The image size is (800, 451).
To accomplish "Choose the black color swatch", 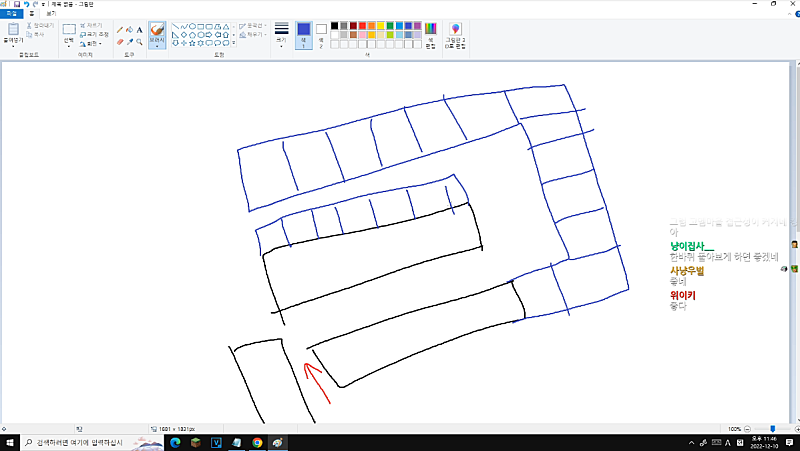I will (335, 26).
